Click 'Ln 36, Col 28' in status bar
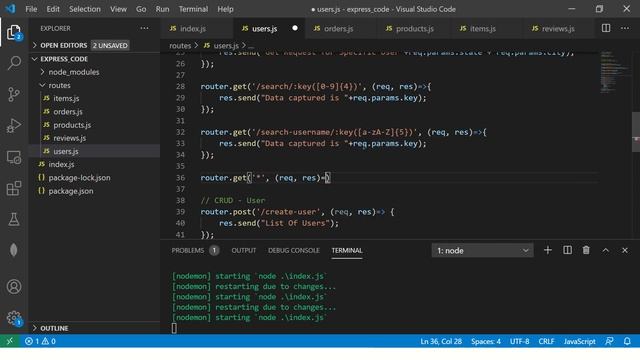The height and width of the screenshot is (360, 640). click(441, 341)
